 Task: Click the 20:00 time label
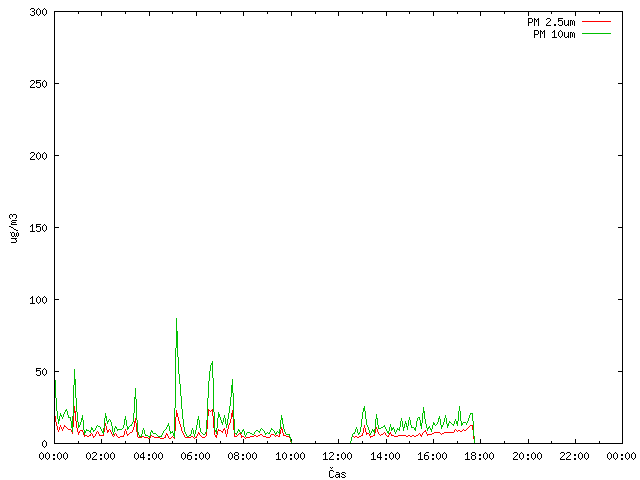click(527, 456)
